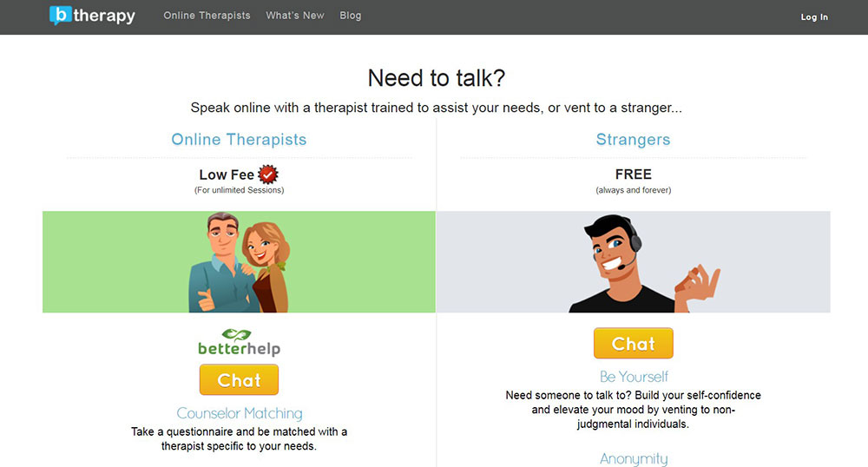Click the Be Yourself heading
This screenshot has width=868, height=467.
pyautogui.click(x=634, y=377)
